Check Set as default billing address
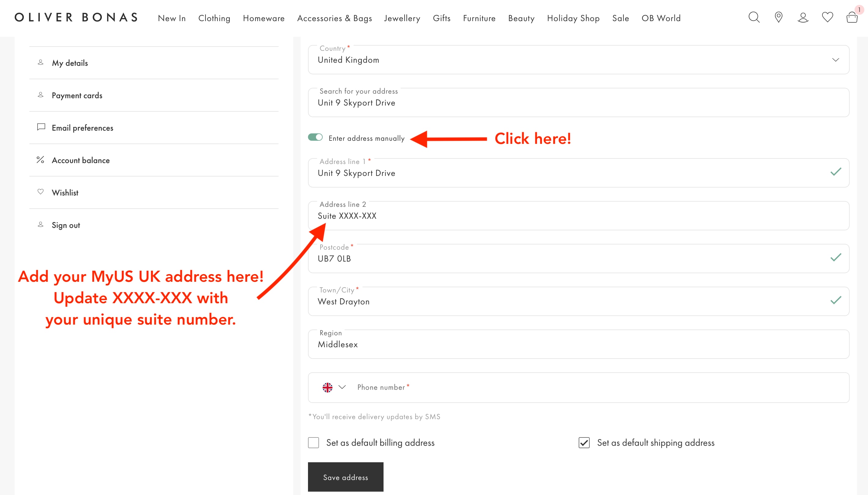The width and height of the screenshot is (868, 495). pyautogui.click(x=313, y=443)
